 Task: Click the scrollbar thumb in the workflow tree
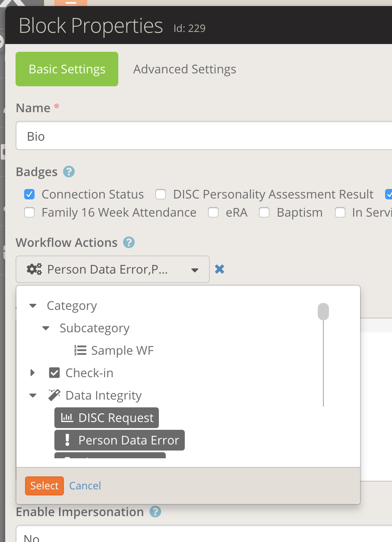point(323,311)
